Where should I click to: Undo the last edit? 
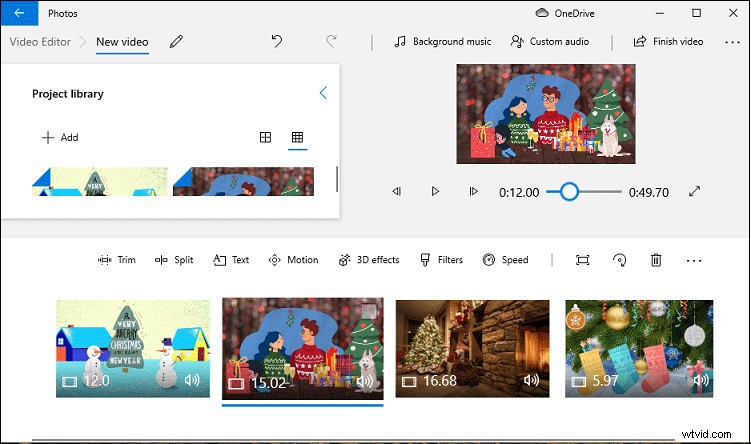point(276,41)
